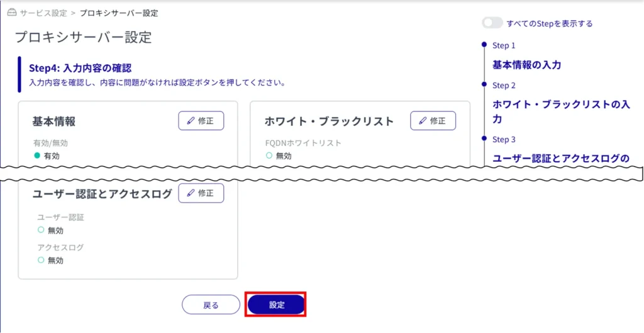Screen dimensions: 644x333
Task: Click the Step 3 timeline dot
Action: (484, 138)
